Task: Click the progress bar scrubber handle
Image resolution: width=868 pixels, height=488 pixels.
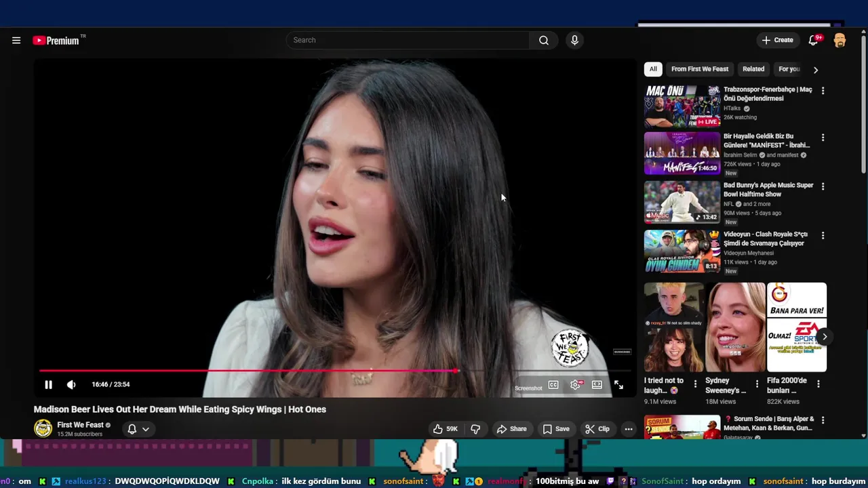Action: tap(456, 371)
